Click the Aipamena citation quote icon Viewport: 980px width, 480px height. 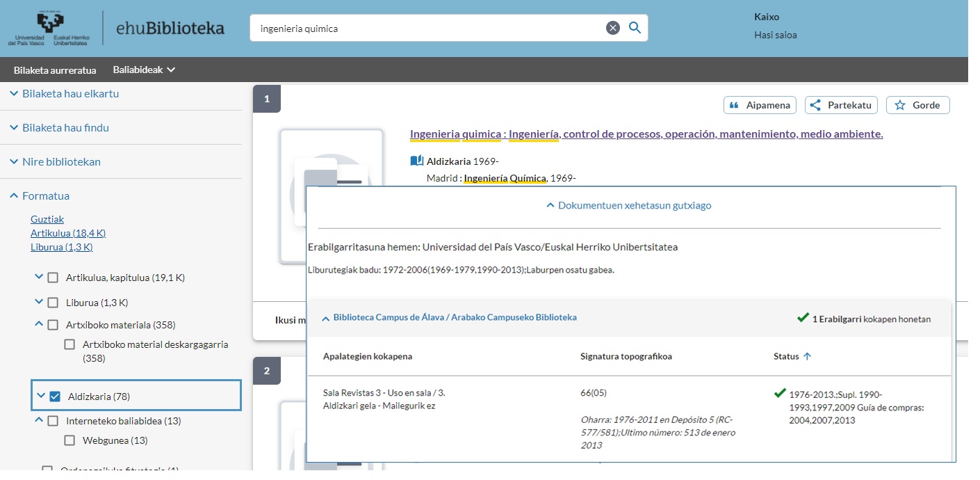(x=735, y=105)
